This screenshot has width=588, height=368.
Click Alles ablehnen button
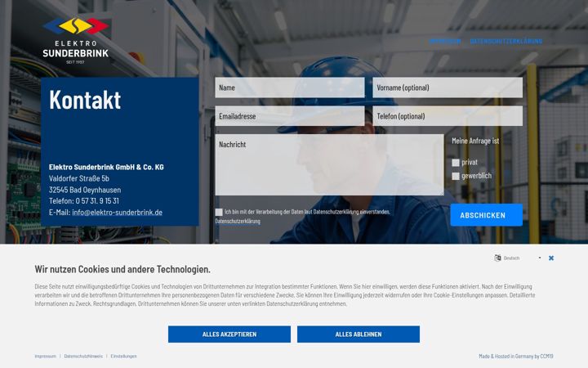click(x=359, y=334)
